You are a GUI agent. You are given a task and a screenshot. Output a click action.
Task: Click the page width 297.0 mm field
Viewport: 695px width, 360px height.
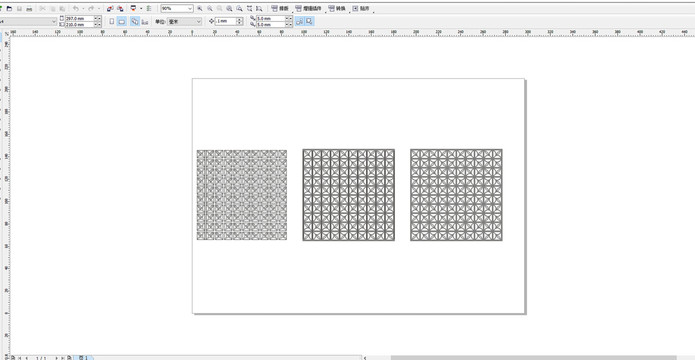(x=79, y=19)
